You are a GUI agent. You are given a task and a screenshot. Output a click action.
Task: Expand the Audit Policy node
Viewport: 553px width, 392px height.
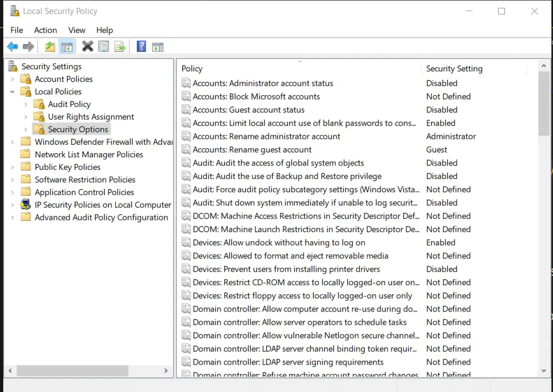[26, 105]
